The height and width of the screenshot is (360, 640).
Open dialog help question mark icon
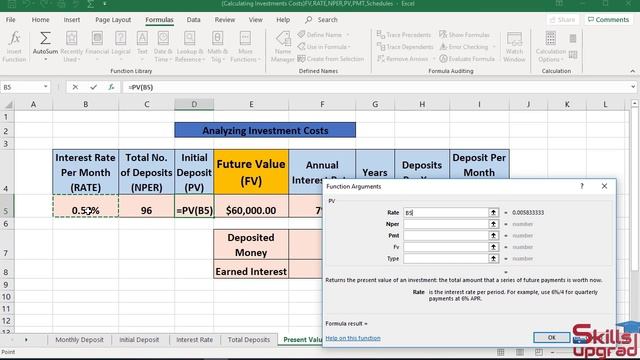pyautogui.click(x=582, y=186)
